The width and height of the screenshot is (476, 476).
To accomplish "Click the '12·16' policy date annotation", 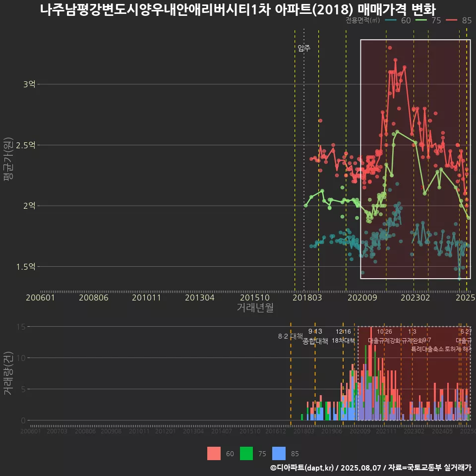I will (343, 332).
